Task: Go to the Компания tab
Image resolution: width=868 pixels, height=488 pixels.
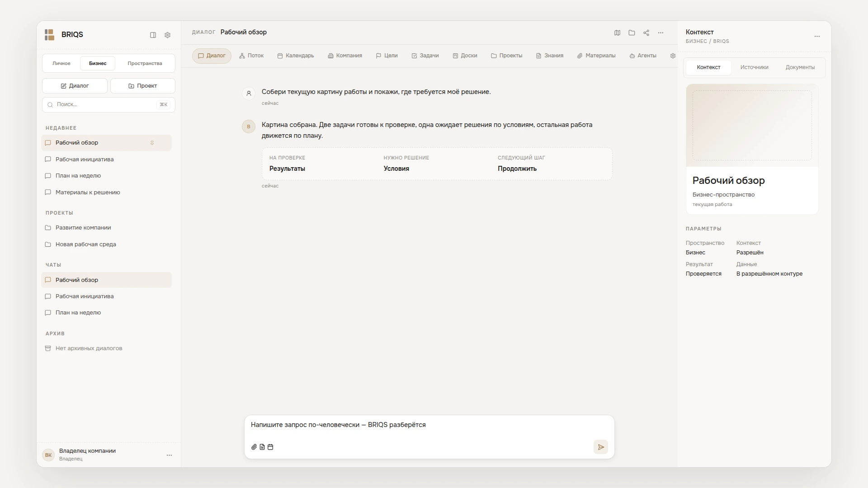Action: point(345,56)
